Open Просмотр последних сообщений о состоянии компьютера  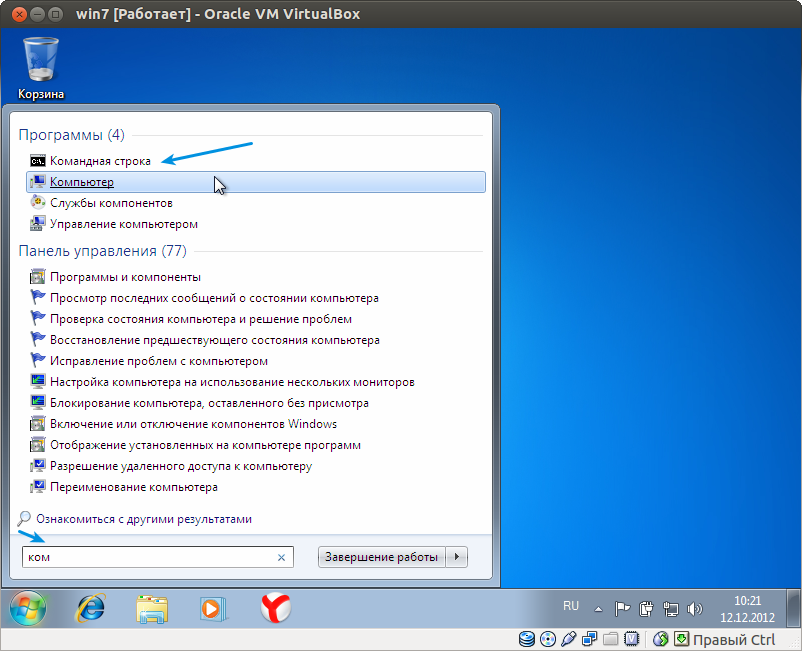256,298
